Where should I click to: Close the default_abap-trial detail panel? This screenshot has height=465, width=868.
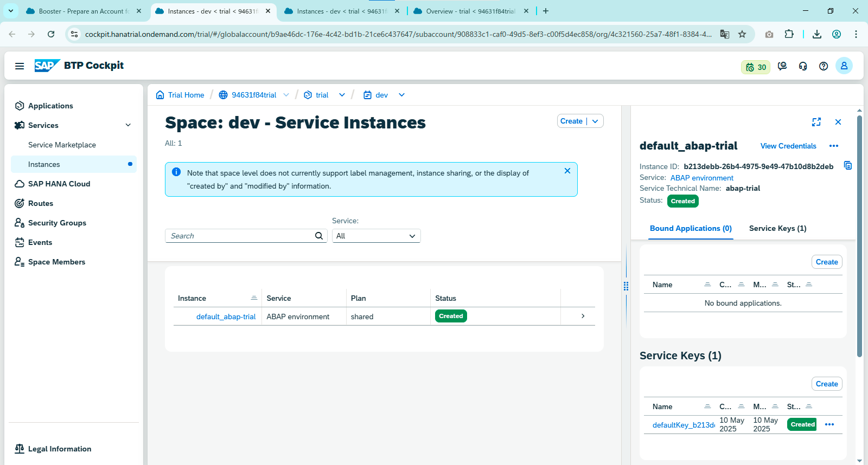[x=838, y=122]
